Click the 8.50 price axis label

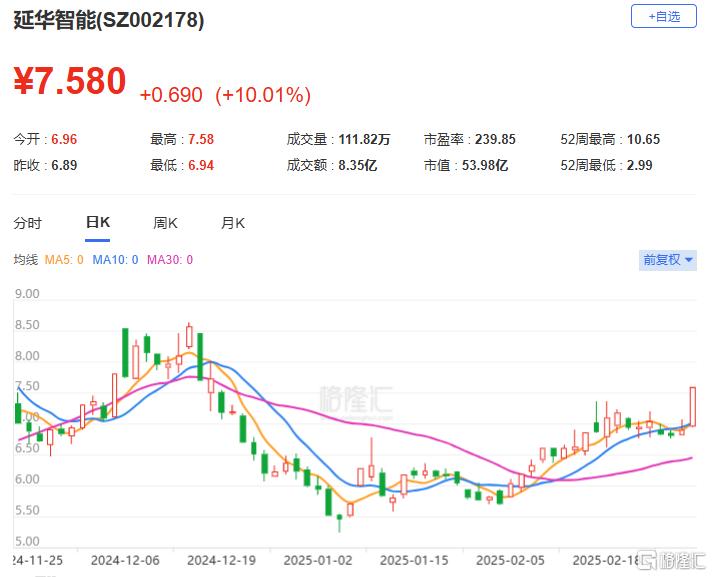(x=27, y=325)
